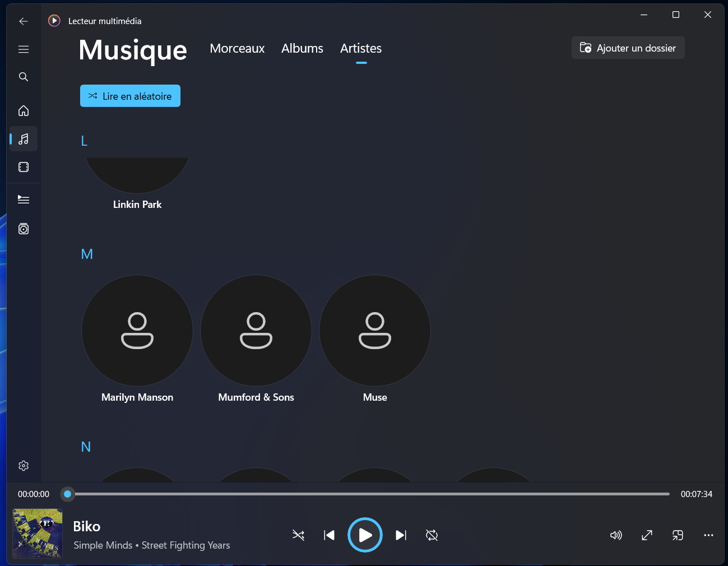Open the hamburger navigation menu
728x566 pixels.
[x=24, y=49]
